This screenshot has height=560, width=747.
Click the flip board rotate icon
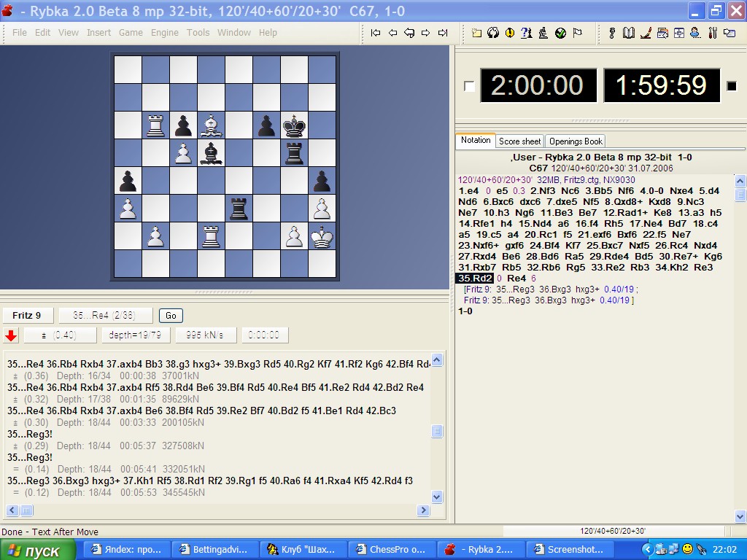(x=493, y=33)
